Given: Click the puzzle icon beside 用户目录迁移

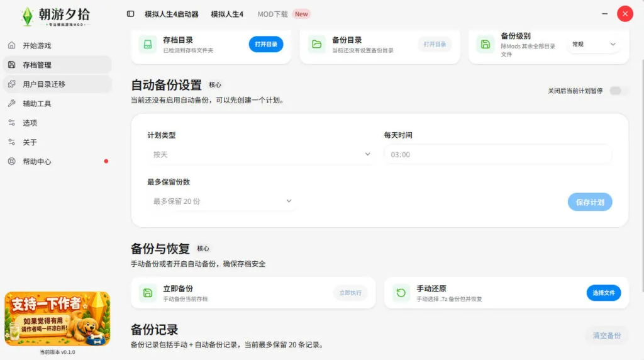Looking at the screenshot, I should (12, 84).
